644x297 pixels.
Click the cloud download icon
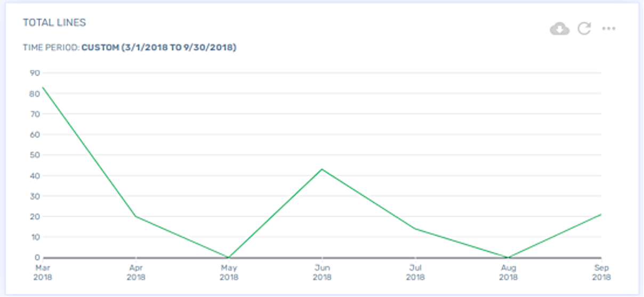point(559,29)
